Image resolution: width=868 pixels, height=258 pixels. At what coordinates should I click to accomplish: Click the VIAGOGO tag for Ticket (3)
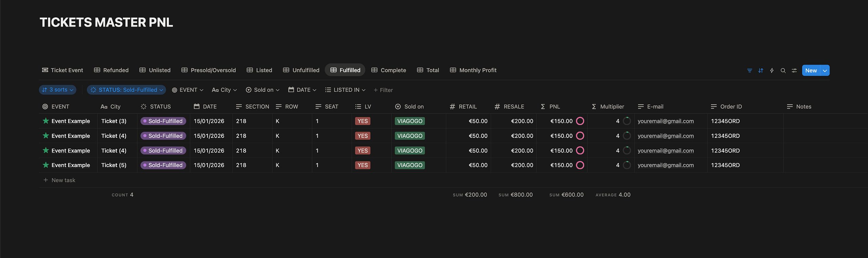coord(410,121)
